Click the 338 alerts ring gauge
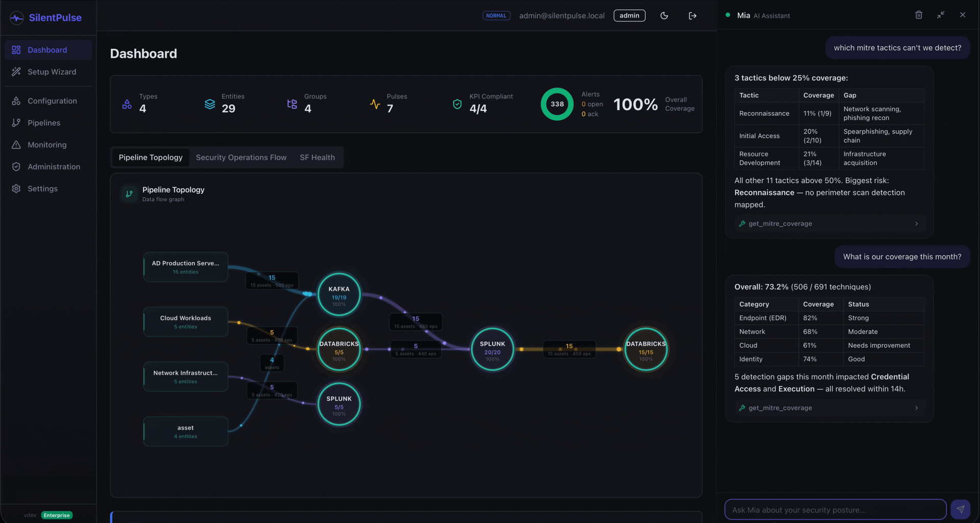This screenshot has height=523, width=980. pyautogui.click(x=557, y=104)
